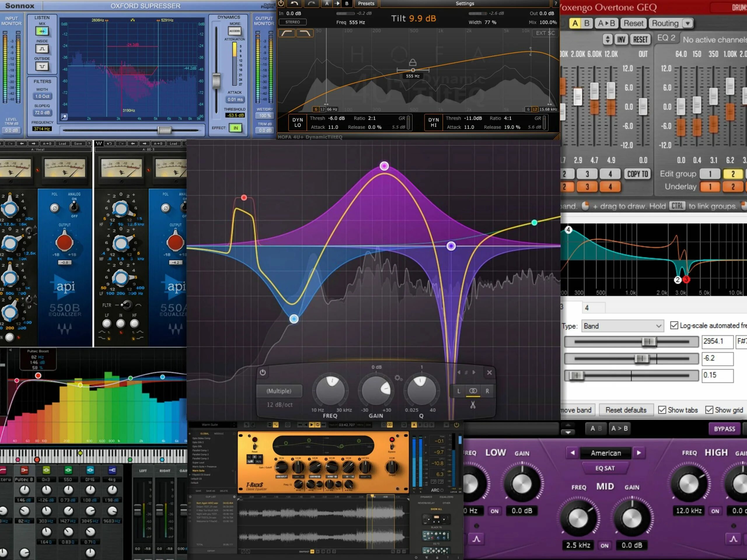
Task: Undo last change in HOFA DynamicTiltEQ
Action: pos(294,4)
